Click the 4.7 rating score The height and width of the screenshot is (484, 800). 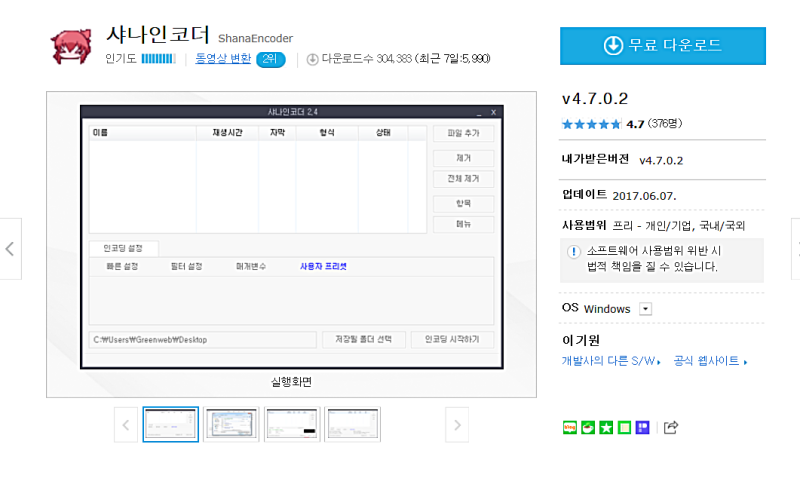coord(635,124)
